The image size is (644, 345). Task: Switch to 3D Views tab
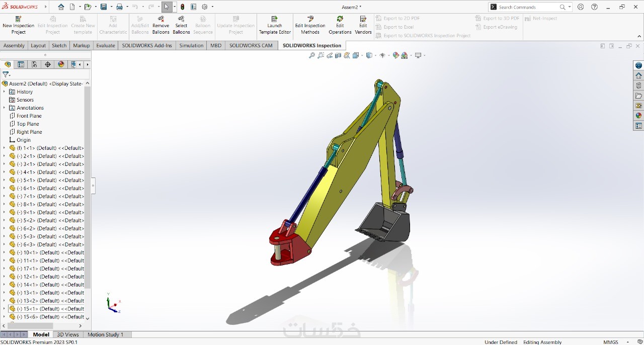pyautogui.click(x=68, y=334)
